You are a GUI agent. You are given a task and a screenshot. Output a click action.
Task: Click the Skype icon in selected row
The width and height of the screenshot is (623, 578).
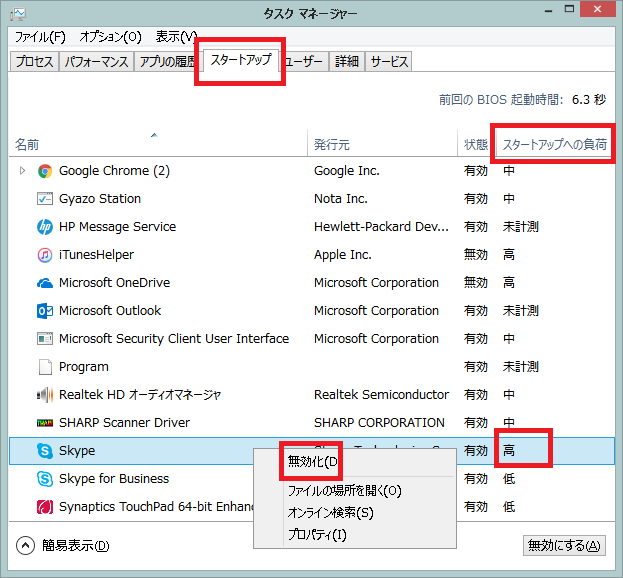click(45, 451)
